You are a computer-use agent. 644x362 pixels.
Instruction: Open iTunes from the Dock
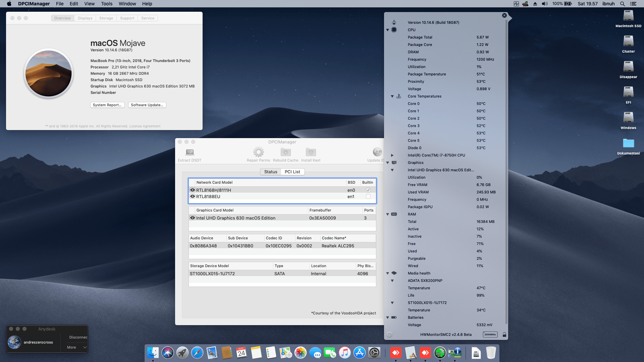(x=345, y=353)
